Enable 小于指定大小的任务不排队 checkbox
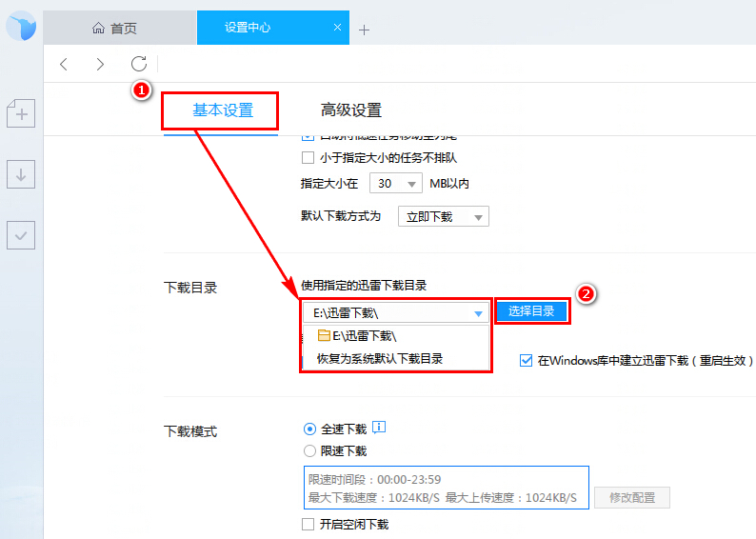756x539 pixels. (x=308, y=158)
